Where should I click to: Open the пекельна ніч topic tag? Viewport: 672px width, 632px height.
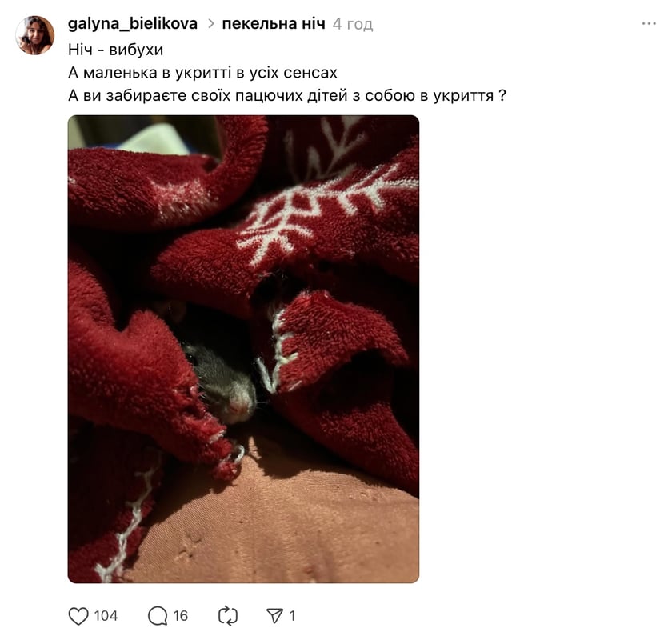pos(274,24)
